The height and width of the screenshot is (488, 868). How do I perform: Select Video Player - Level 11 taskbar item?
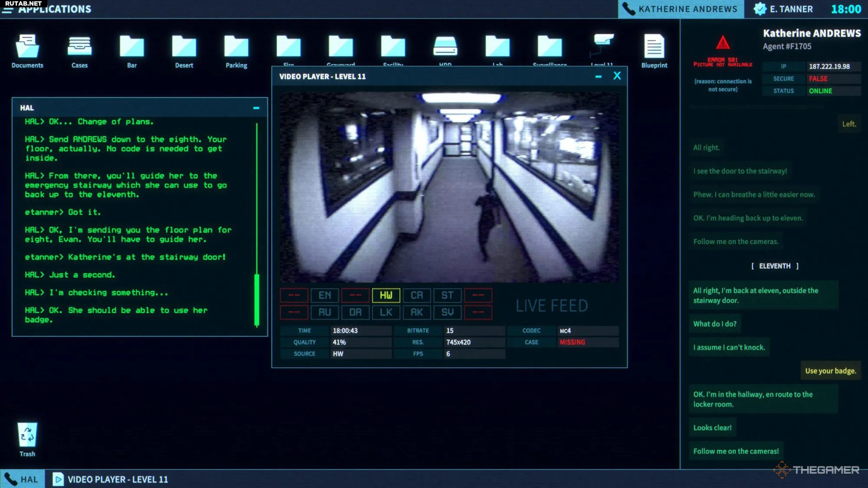(x=111, y=479)
